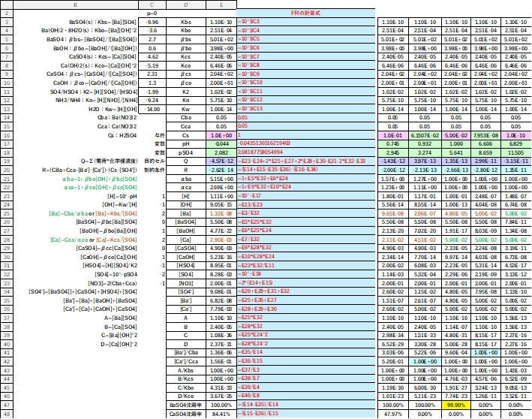Click the 'F列の計算式' header cell
532x419 pixels.
(305, 13)
